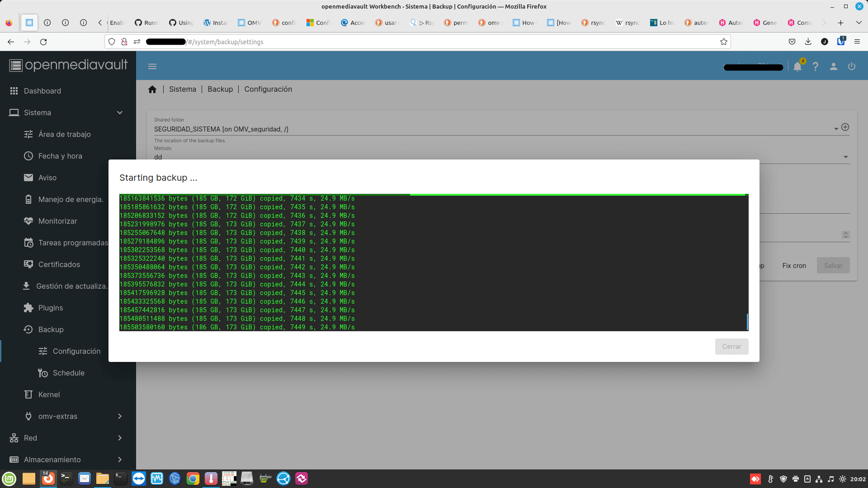Click the backup log output scrollbar
Viewport: 868px width, 488px height.
tap(747, 322)
